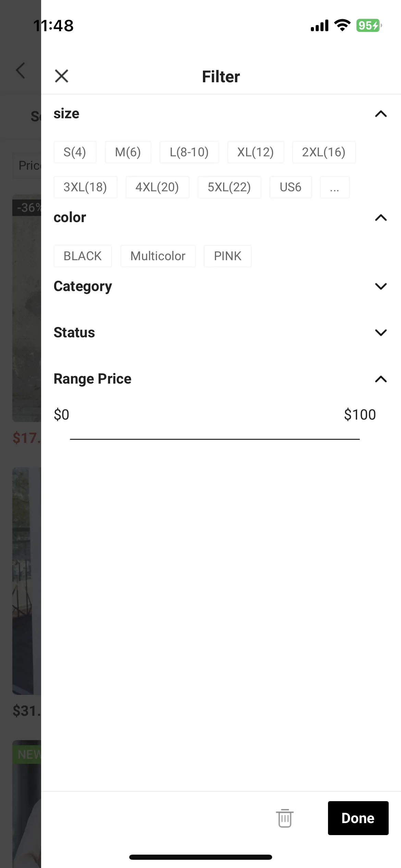The image size is (401, 868).
Task: Toggle the XL(12) size option
Action: (x=256, y=152)
